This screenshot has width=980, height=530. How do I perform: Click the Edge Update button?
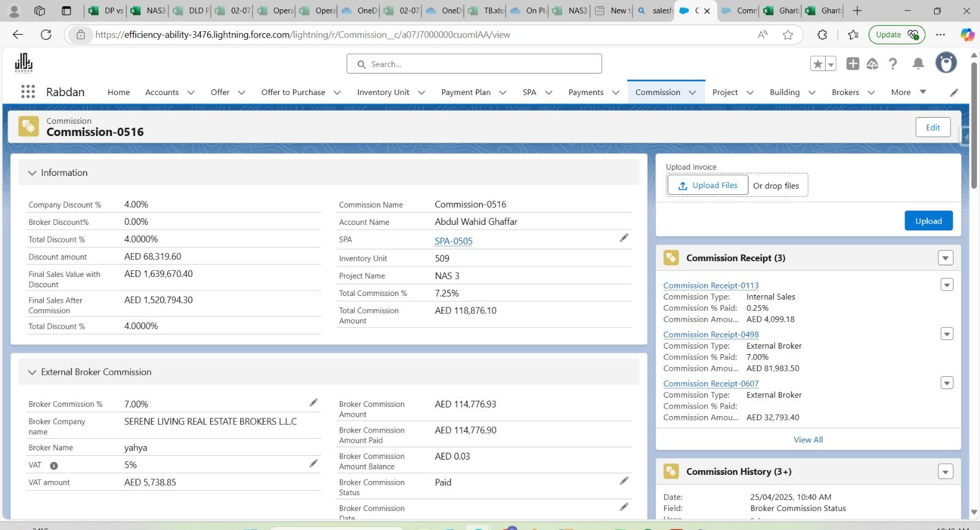click(x=897, y=35)
